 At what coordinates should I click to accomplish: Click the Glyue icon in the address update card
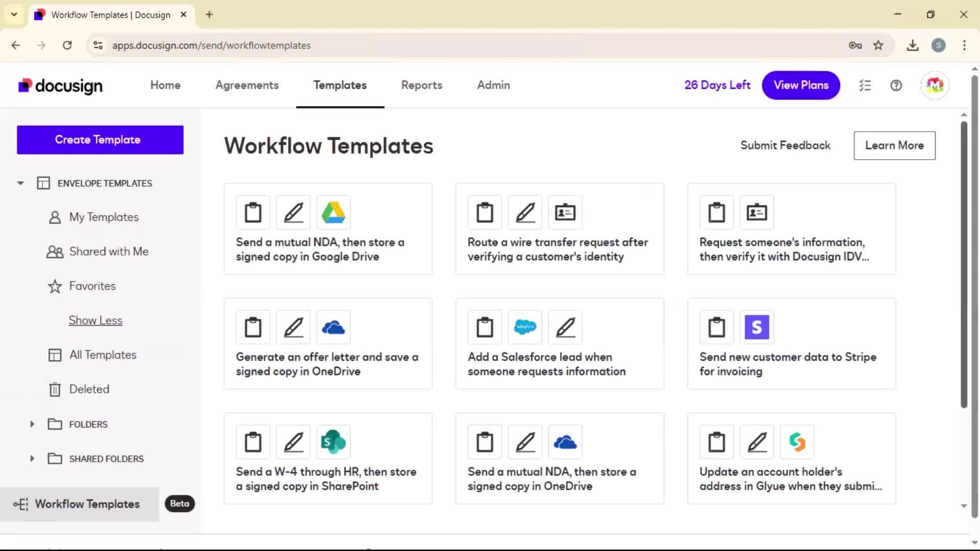[797, 442]
